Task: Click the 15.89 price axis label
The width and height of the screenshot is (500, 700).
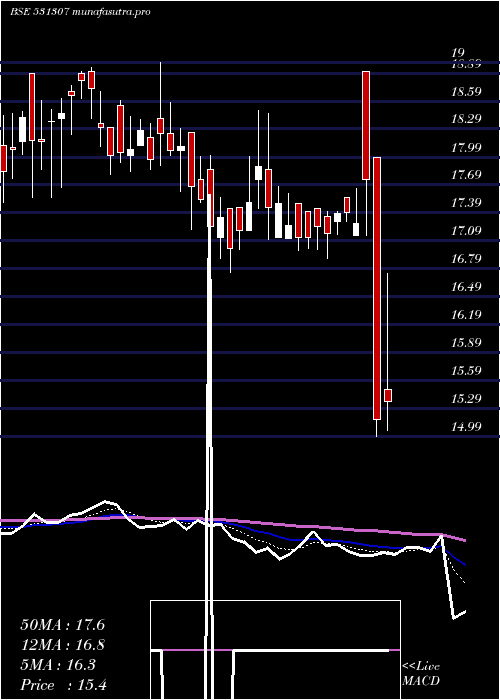Action: [x=466, y=343]
